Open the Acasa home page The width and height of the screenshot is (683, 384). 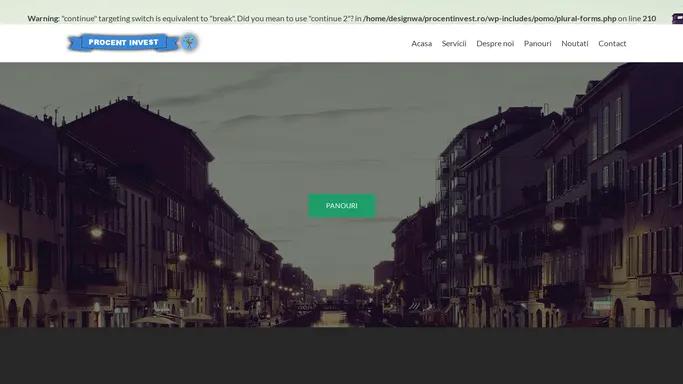(422, 44)
